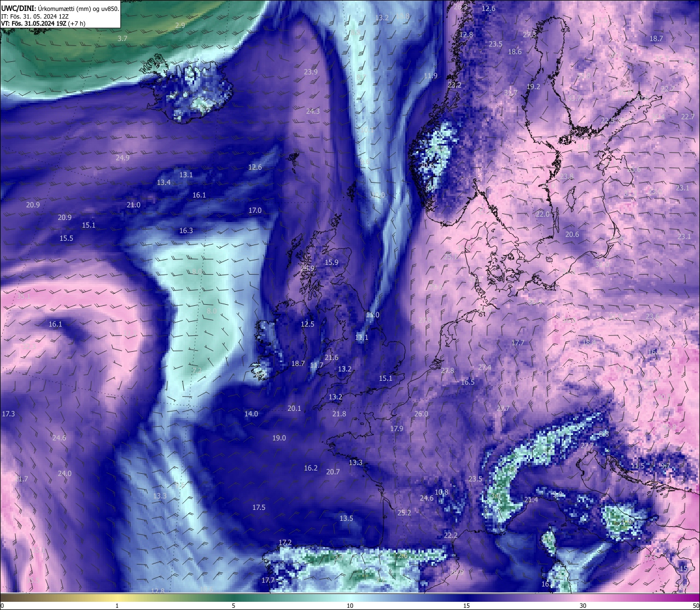Screen dimensions: 700x610
Task: Click the UWC/DINI Úrkomumætti title line
Action: [x=60, y=9]
